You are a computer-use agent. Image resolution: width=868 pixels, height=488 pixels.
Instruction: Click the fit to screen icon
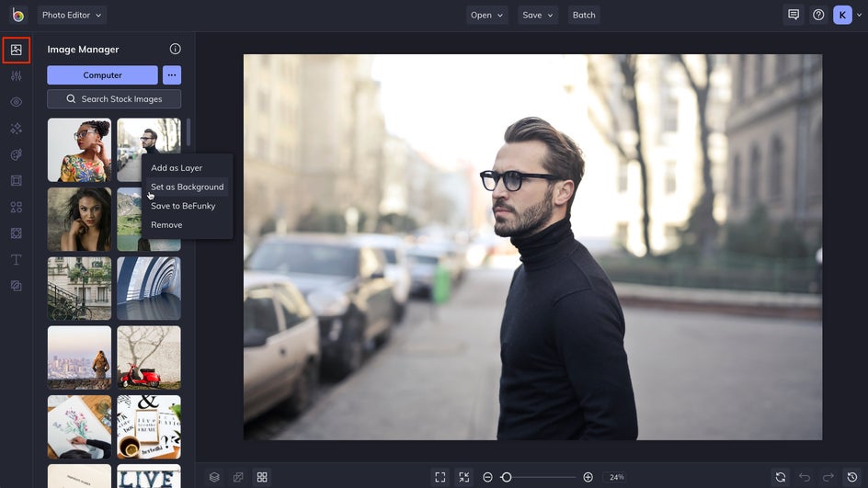click(x=440, y=477)
